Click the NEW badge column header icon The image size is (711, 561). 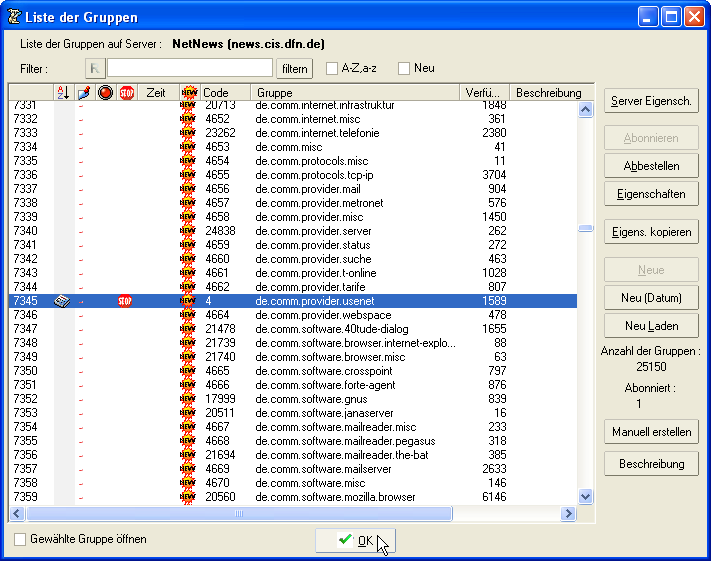coord(189,93)
